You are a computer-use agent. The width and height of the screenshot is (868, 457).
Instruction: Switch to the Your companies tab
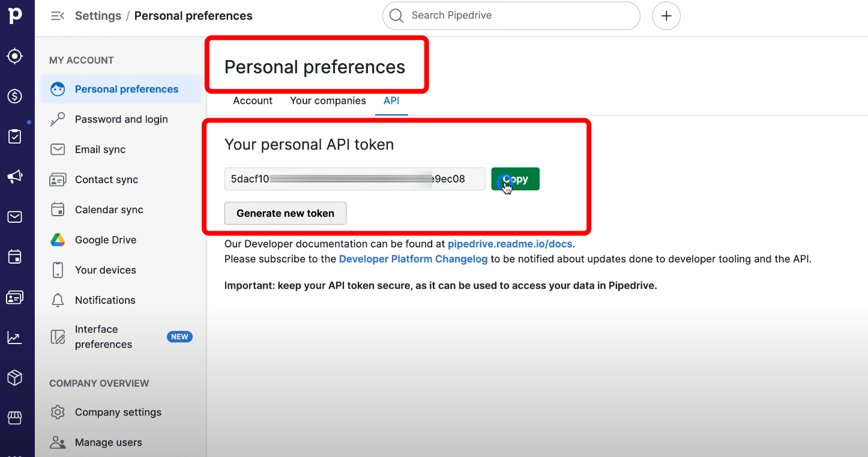pos(328,101)
